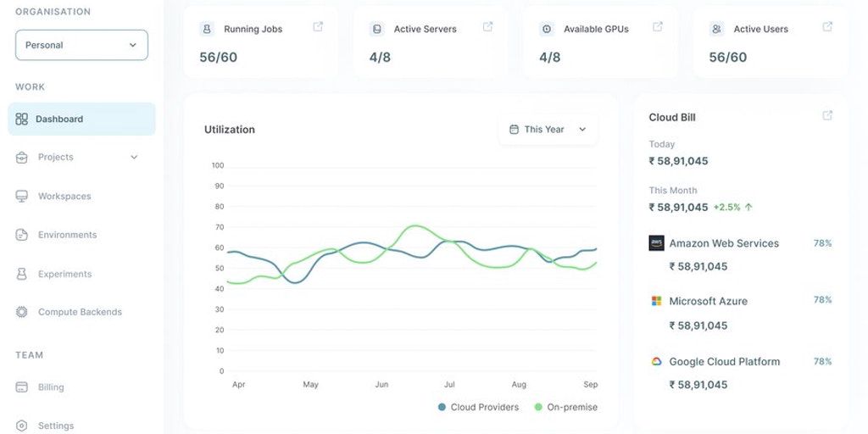
Task: Click the Google Cloud Platform logo
Action: 656,361
